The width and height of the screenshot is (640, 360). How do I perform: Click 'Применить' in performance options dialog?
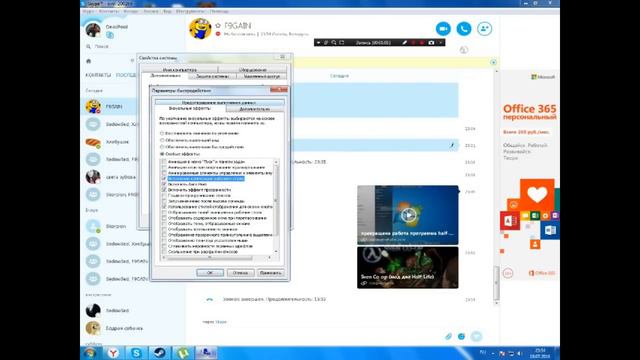(x=271, y=273)
